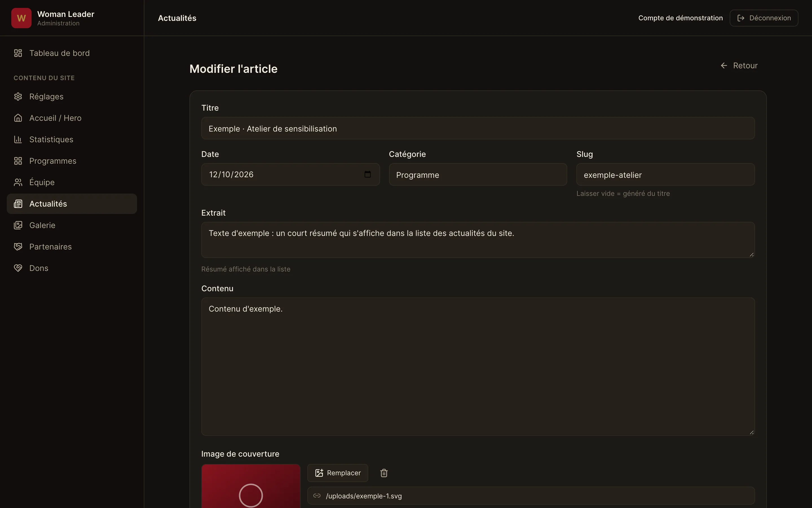Open the Statistiques menu item
This screenshot has height=508, width=812.
[x=72, y=139]
